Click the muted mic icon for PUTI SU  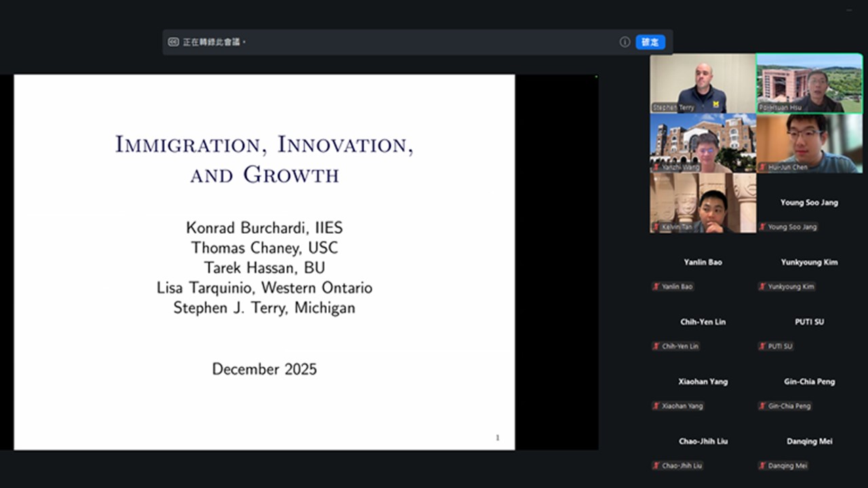tap(763, 346)
